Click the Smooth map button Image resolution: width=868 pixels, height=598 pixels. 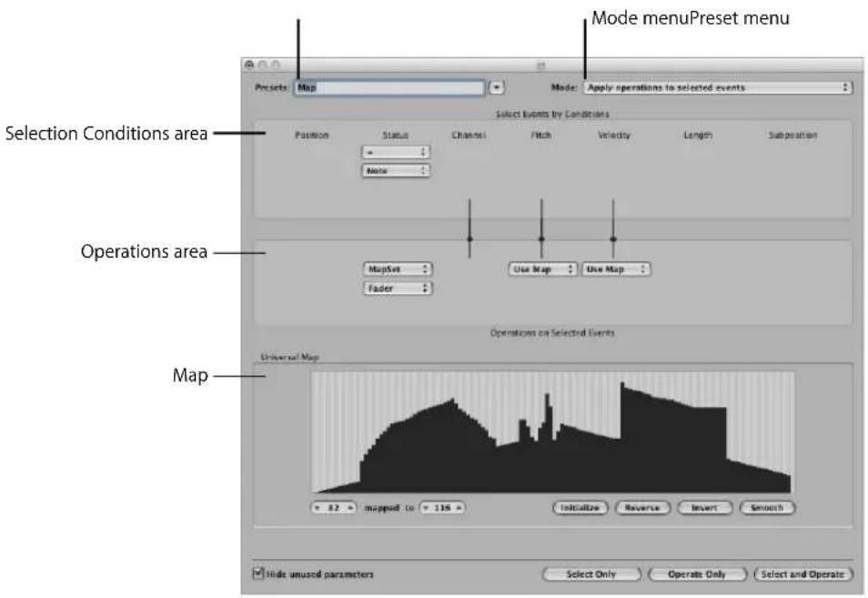pos(767,508)
